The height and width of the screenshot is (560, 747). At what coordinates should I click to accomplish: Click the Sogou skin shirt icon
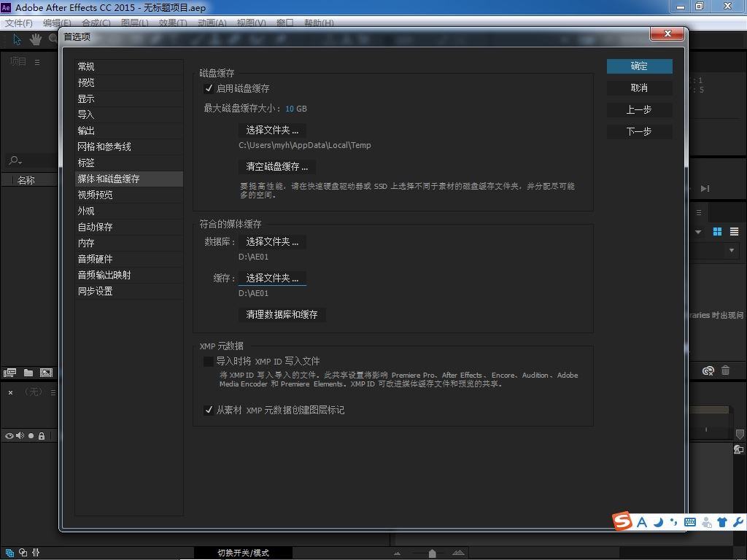coord(722,522)
